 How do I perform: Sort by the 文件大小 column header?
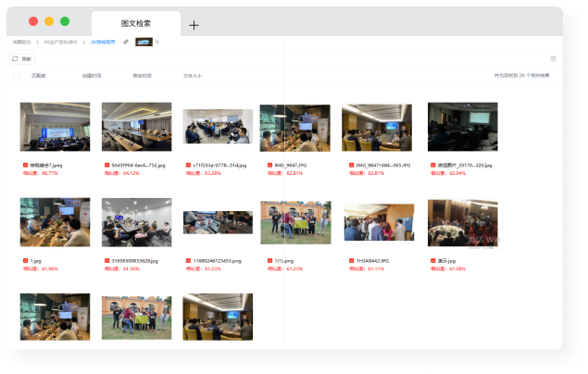(x=193, y=76)
